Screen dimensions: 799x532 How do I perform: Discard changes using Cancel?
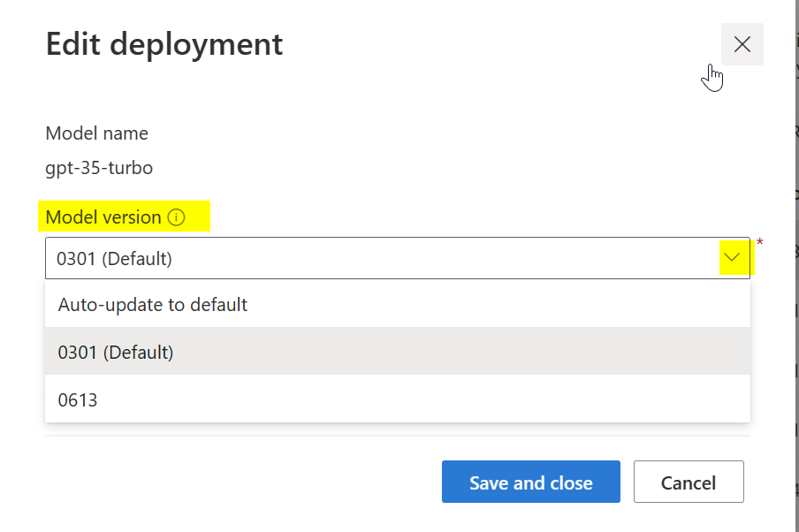(689, 482)
